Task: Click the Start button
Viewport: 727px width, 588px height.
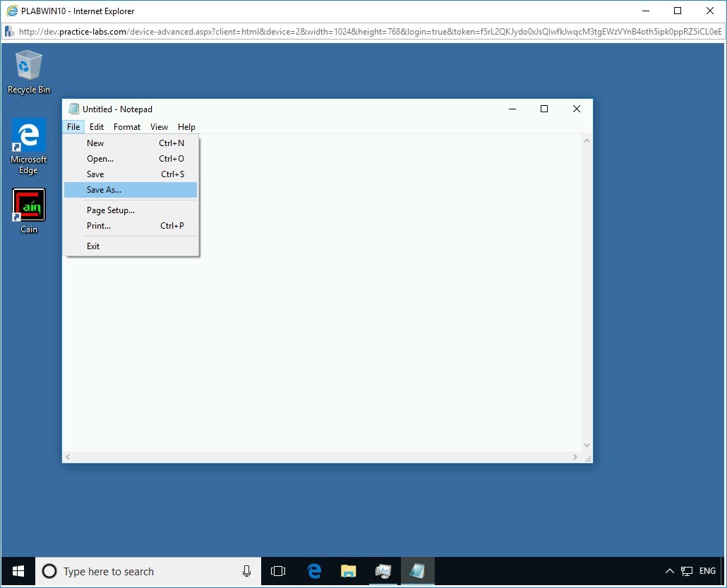Action: pos(17,571)
